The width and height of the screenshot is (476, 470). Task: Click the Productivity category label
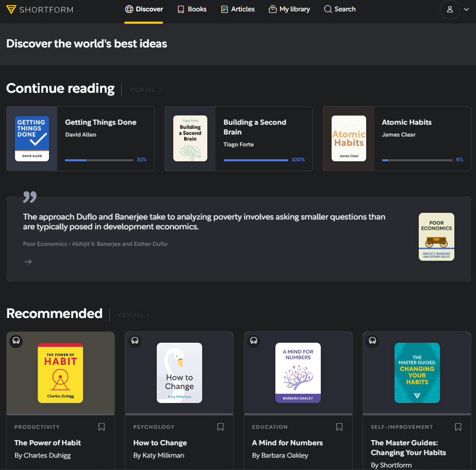(37, 427)
